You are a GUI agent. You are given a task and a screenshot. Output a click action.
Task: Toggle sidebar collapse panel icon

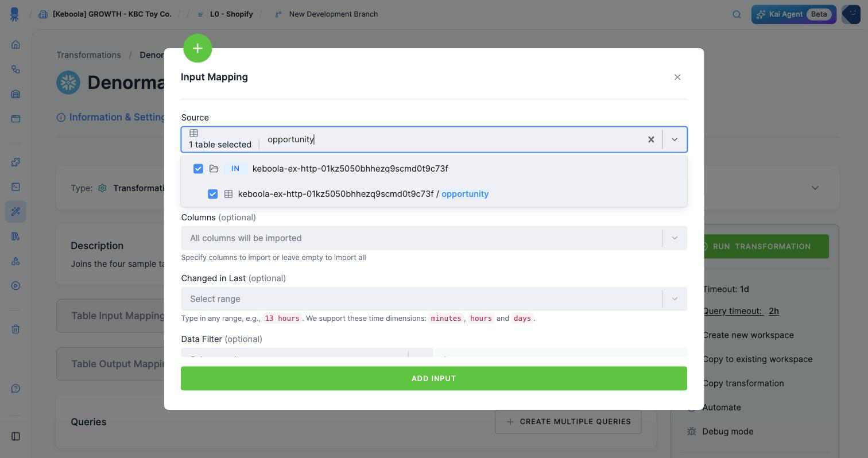15,436
